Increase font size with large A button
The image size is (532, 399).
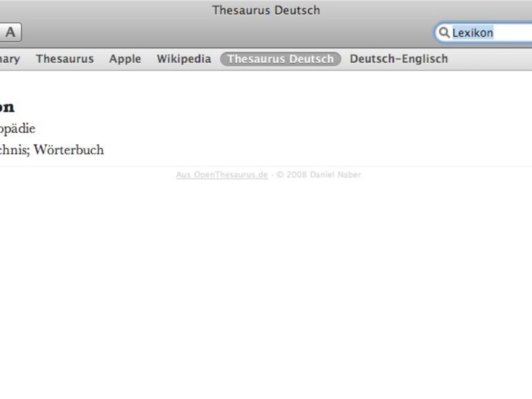10,32
